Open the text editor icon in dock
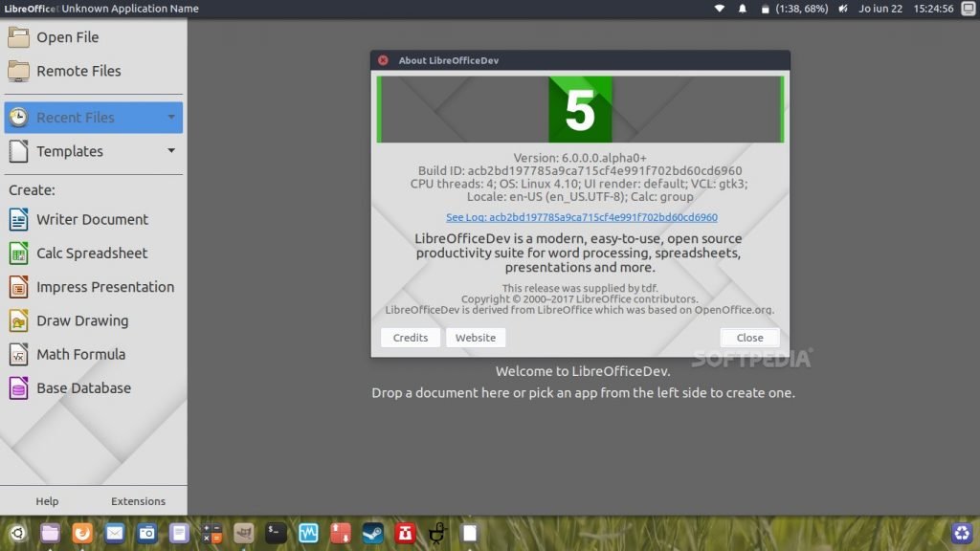The image size is (980, 551). [x=179, y=533]
